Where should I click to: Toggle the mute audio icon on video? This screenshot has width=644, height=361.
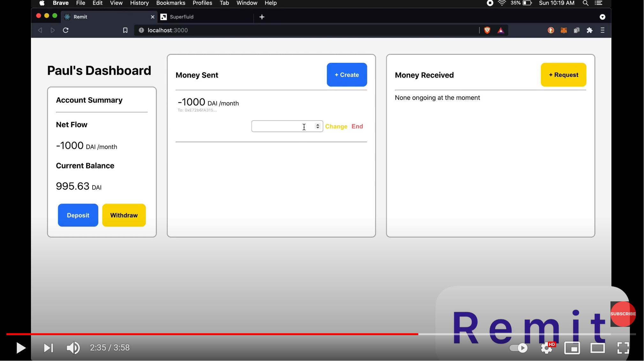[x=73, y=348]
